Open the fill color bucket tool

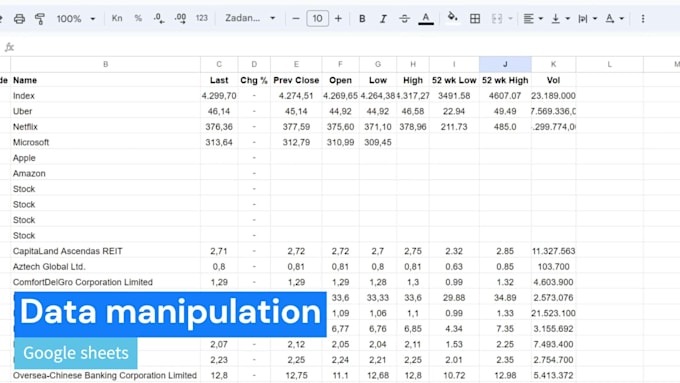coord(452,18)
